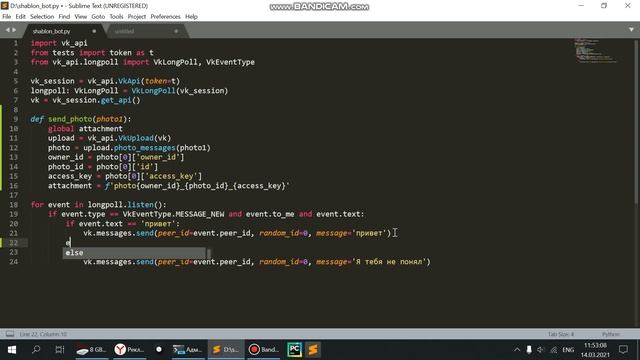The image size is (640, 360).
Task: Switch to the shablon_bot.py tab
Action: coord(51,31)
